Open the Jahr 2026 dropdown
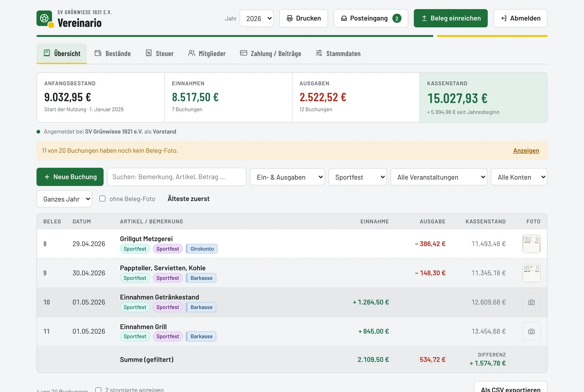 (x=257, y=18)
